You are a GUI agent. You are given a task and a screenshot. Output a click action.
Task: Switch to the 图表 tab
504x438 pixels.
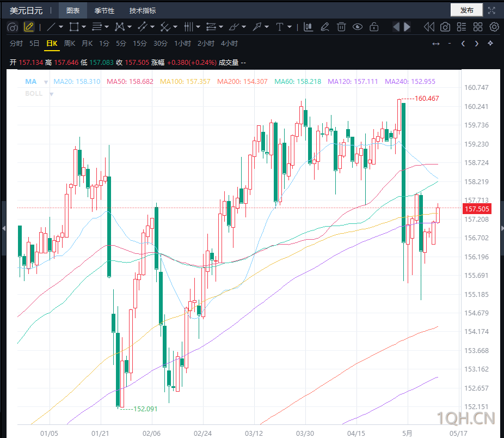[x=73, y=10]
